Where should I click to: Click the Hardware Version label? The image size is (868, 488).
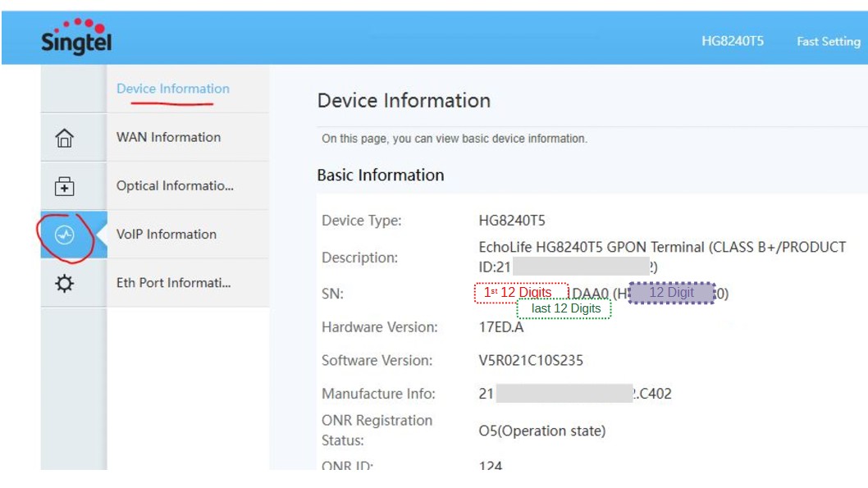(x=380, y=327)
